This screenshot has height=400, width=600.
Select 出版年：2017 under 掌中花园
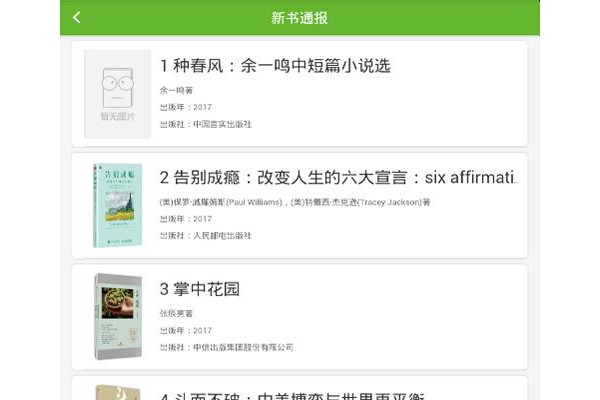186,330
